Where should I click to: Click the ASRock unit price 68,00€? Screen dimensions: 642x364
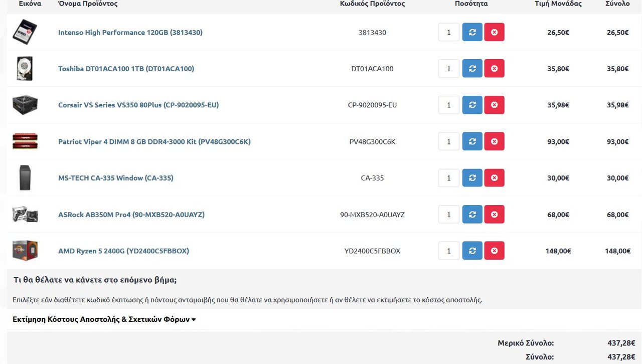pyautogui.click(x=558, y=215)
